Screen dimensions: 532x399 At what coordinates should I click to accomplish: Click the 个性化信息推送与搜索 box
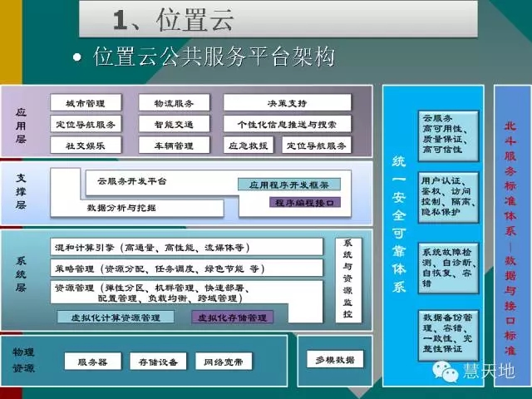coord(287,125)
